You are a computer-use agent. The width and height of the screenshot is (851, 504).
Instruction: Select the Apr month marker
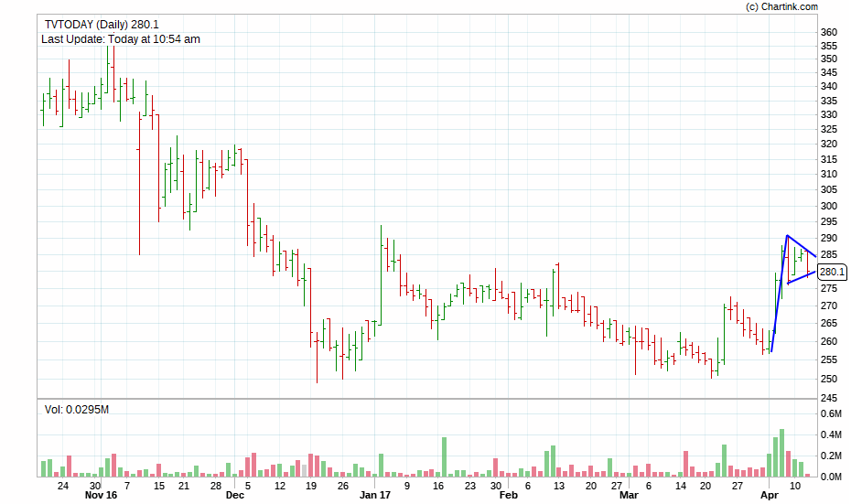coord(770,495)
